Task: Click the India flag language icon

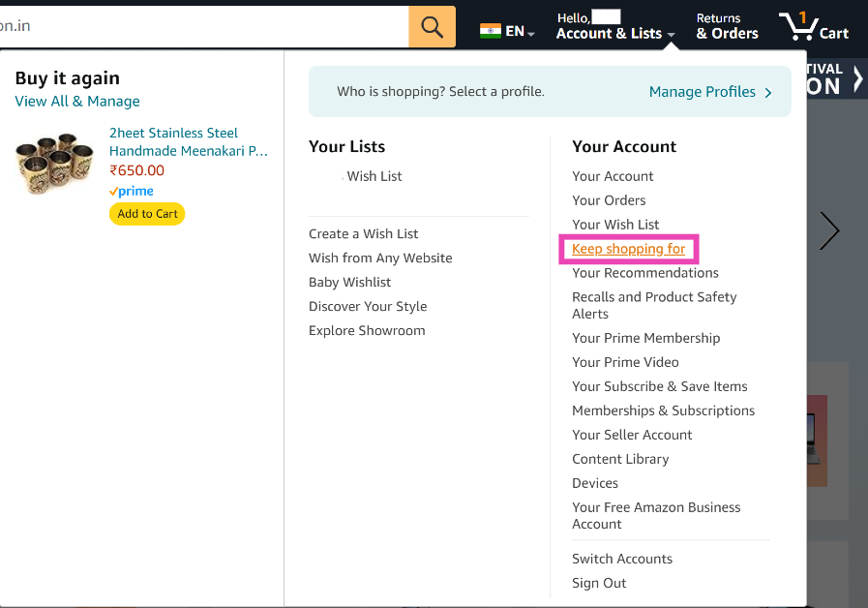Action: 491,31
